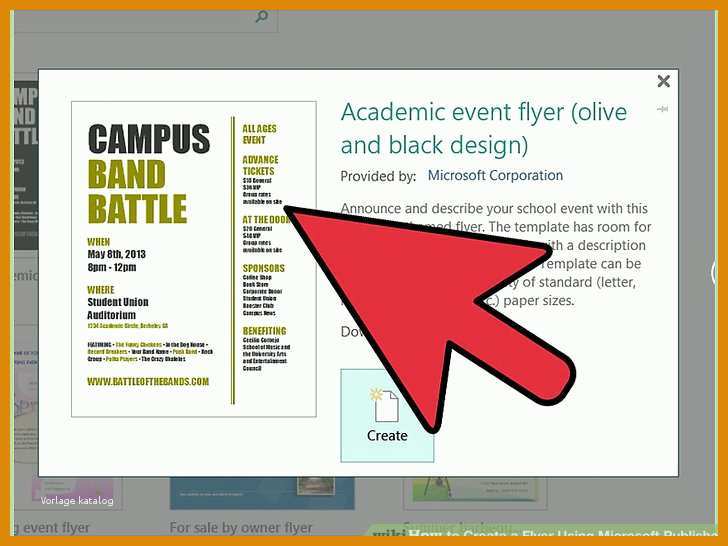Click the 'Academic event flyer (olive and black design)' title

tap(484, 129)
